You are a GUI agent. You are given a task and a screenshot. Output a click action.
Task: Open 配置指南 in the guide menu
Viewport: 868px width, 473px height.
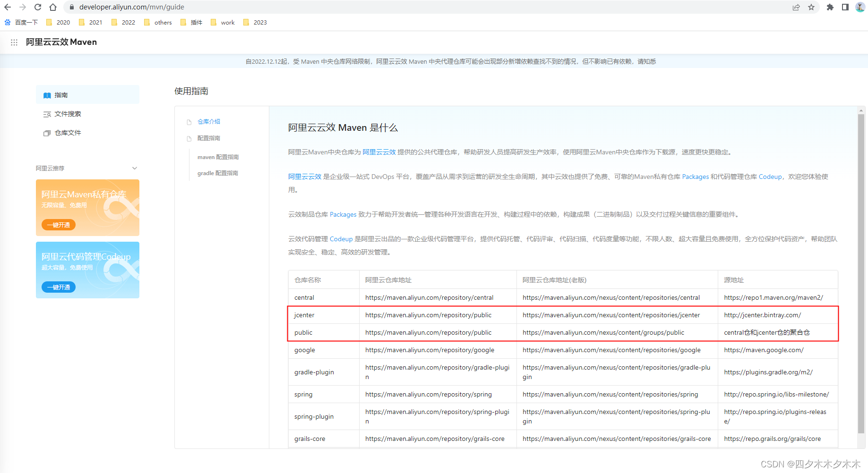tap(209, 138)
